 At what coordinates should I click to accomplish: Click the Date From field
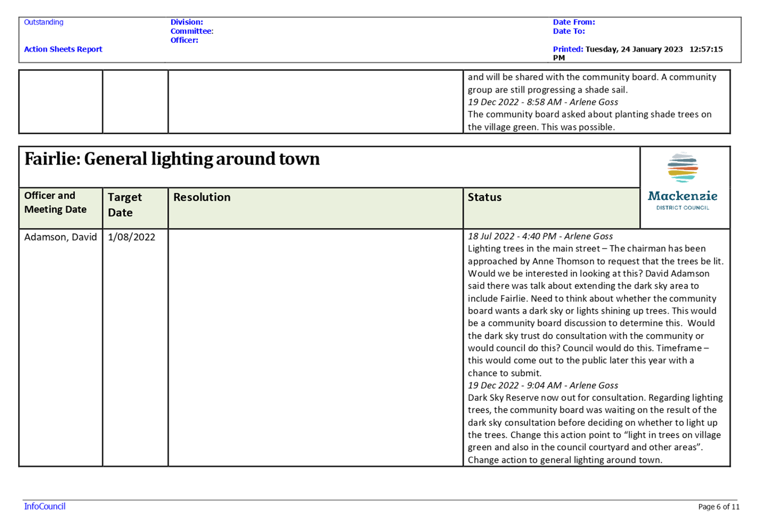pos(573,22)
